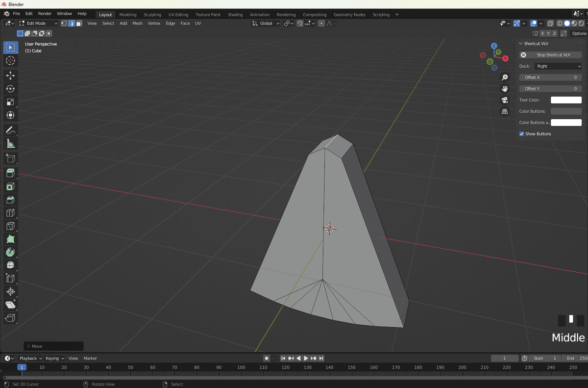
Task: Enable edge select mode
Action: click(x=71, y=24)
